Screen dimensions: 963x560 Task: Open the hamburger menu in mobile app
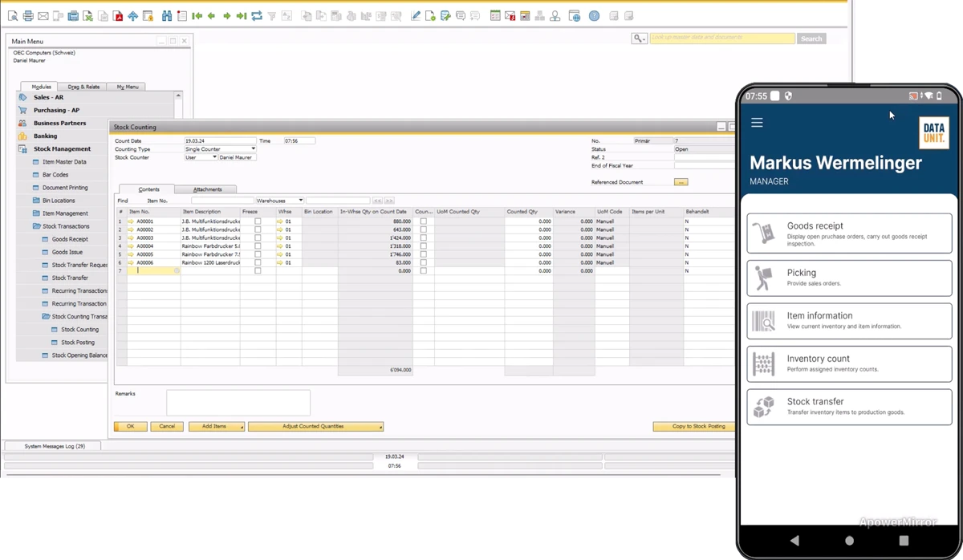click(x=757, y=123)
